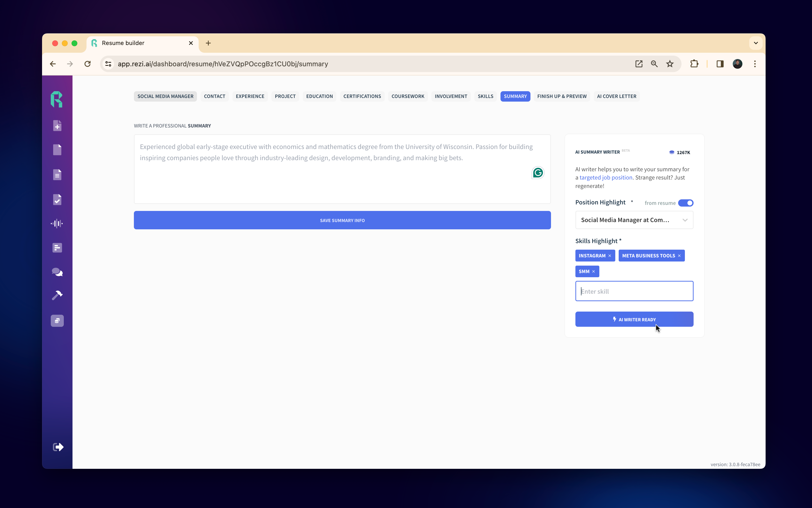Image resolution: width=812 pixels, height=508 pixels.
Task: Open the browser extensions puzzle icon
Action: coord(694,64)
